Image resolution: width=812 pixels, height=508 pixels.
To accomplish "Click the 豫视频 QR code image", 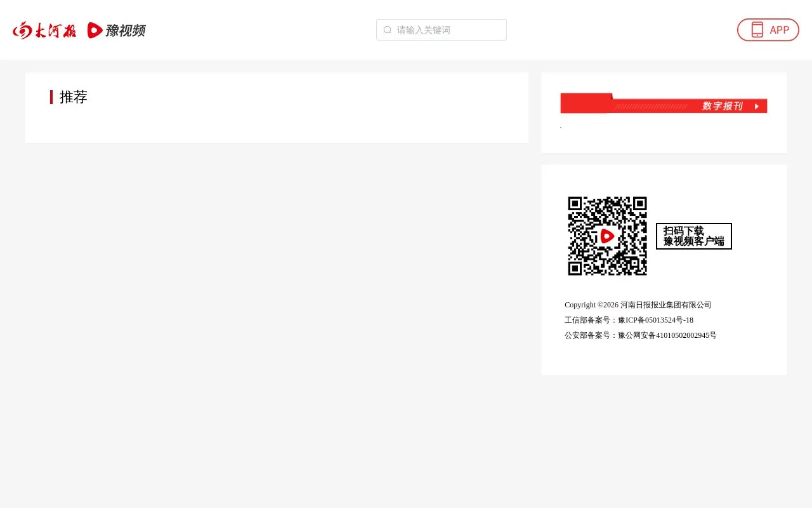I will [607, 236].
